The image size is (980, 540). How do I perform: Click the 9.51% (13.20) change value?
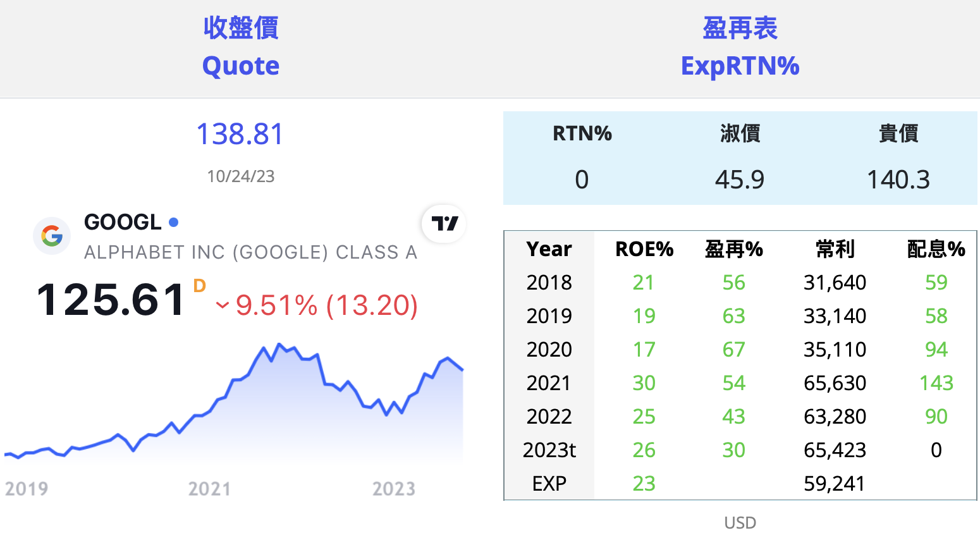327,305
